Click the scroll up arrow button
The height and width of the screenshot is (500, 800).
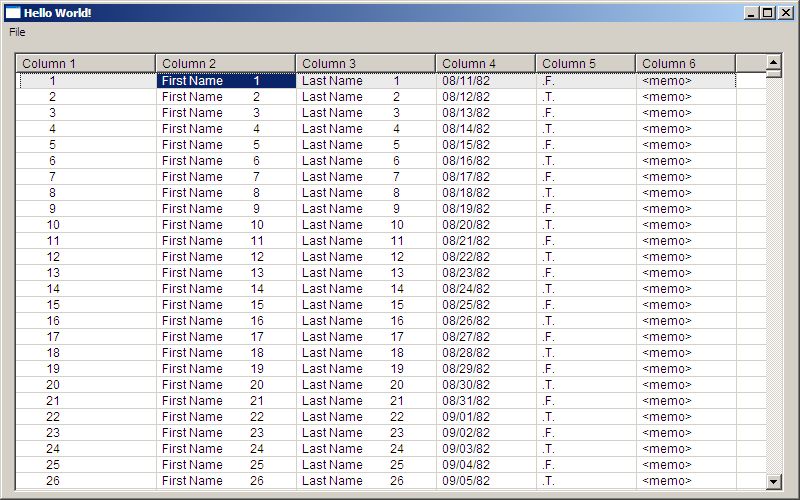[773, 62]
